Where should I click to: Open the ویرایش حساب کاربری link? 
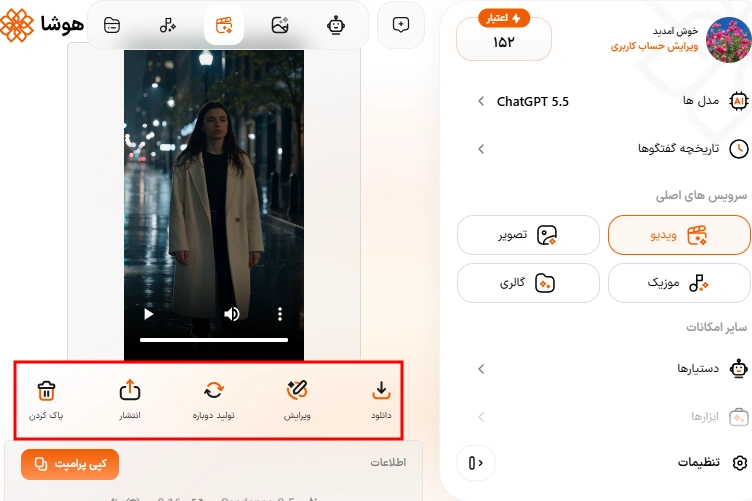[654, 46]
